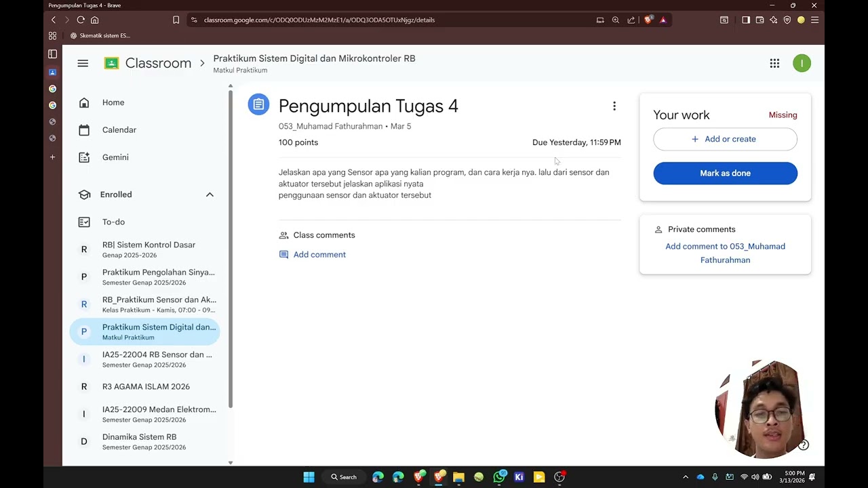
Task: Add private comment to 053_Muhamad Fathurahman
Action: 725,253
